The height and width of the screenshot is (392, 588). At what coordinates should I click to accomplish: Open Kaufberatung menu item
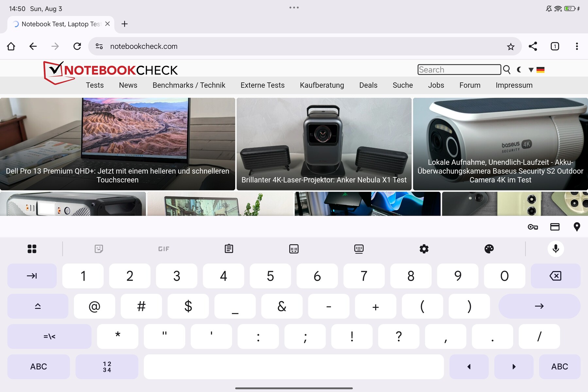[x=322, y=85]
